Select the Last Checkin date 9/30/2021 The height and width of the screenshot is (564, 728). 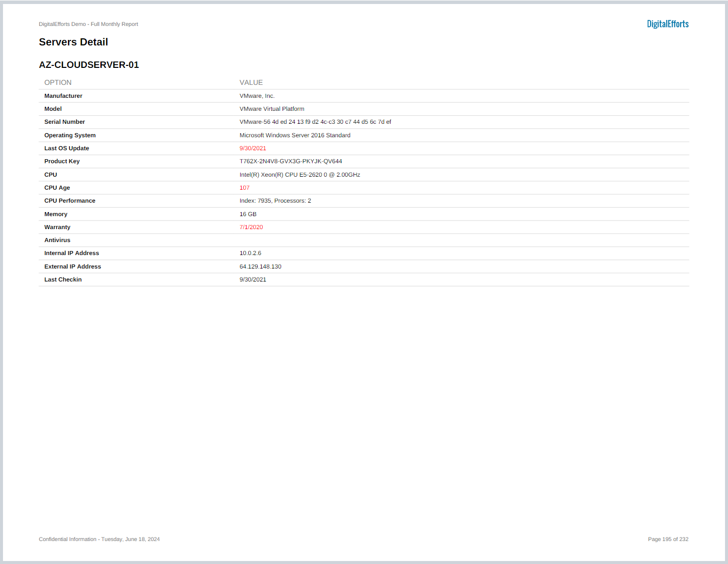tap(253, 280)
